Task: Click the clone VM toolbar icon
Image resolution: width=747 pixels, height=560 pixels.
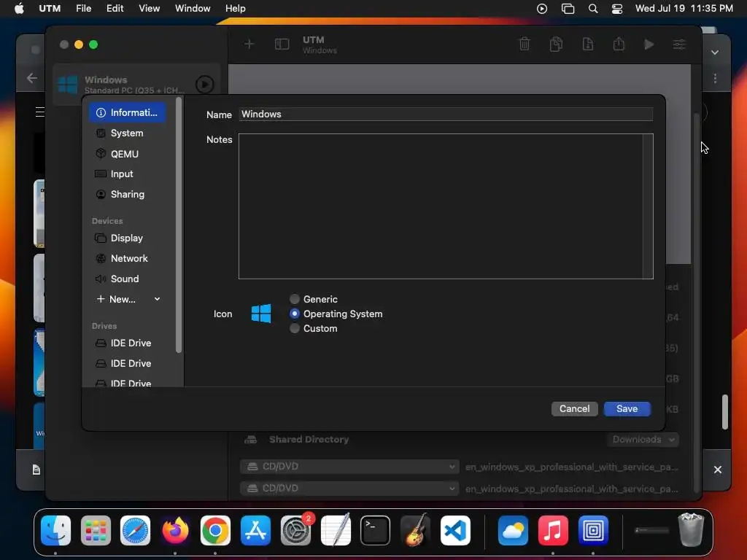Action: (x=556, y=44)
